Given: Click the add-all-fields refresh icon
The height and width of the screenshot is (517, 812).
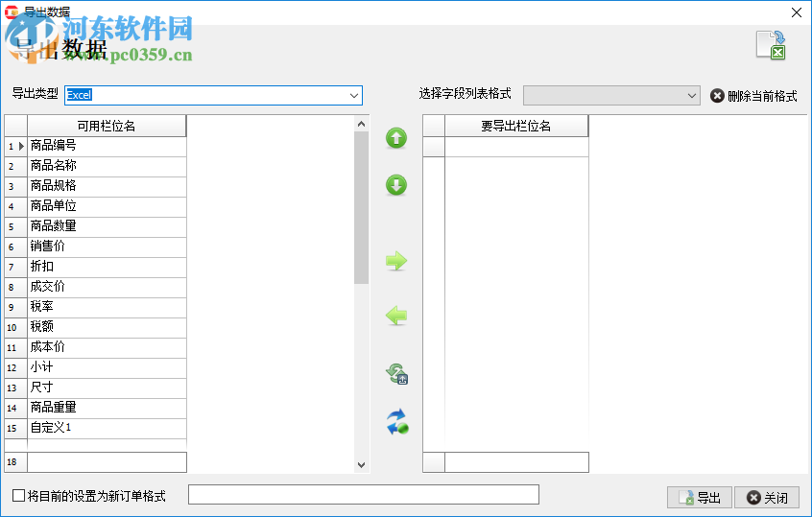Looking at the screenshot, I should point(397,373).
